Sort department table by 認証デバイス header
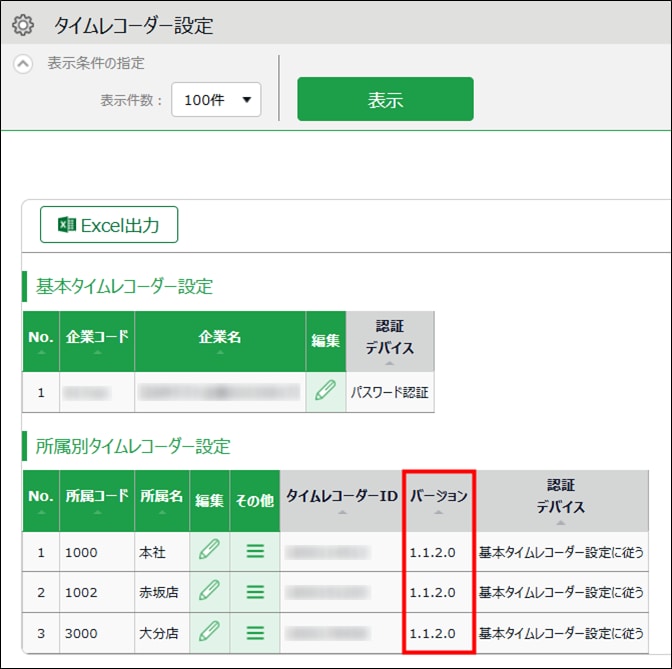672x669 pixels. pyautogui.click(x=561, y=501)
